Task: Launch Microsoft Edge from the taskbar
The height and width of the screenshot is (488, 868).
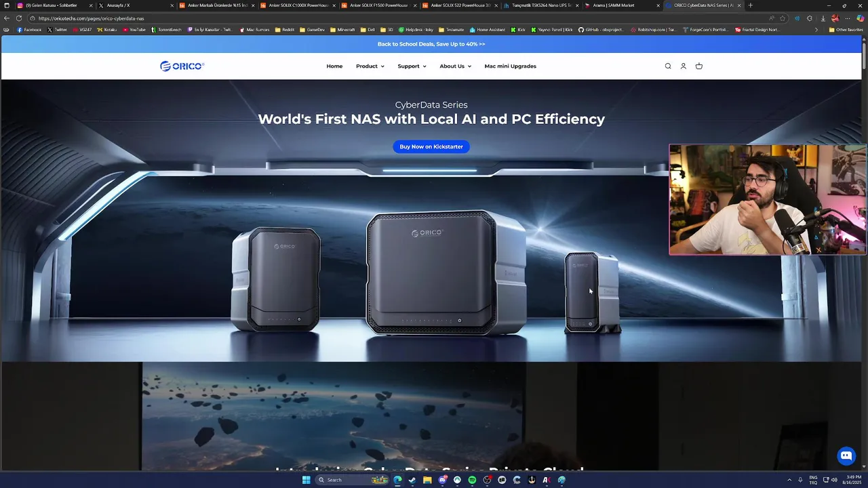Action: point(397,480)
